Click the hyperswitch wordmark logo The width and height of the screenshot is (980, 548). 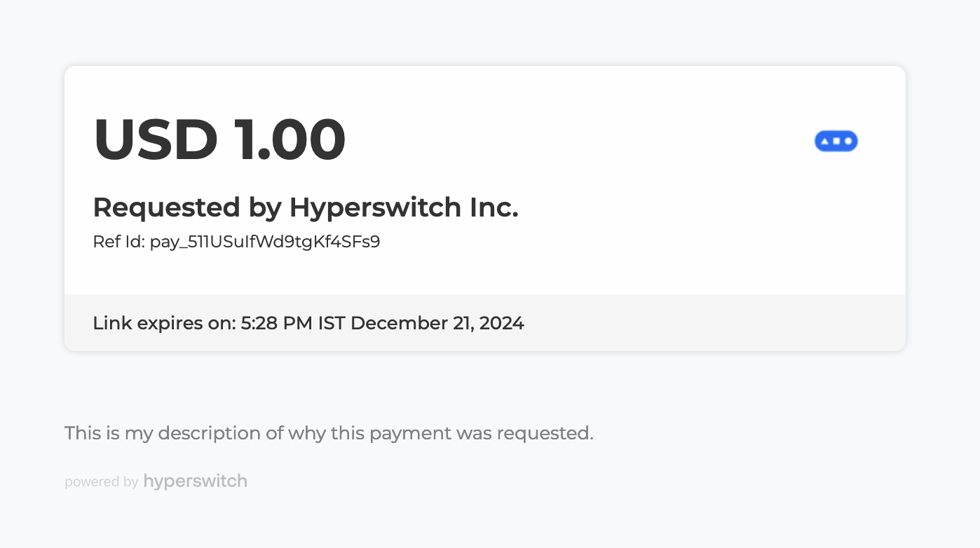tap(195, 481)
